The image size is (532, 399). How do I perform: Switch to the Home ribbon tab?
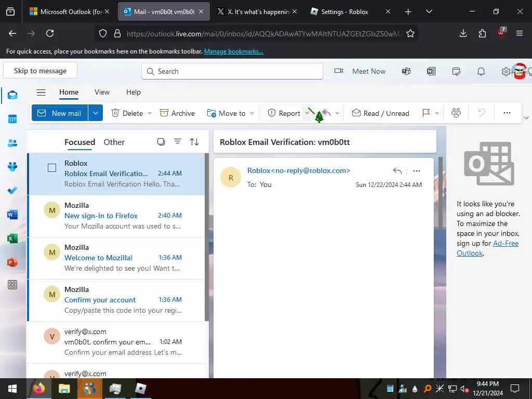(x=69, y=92)
